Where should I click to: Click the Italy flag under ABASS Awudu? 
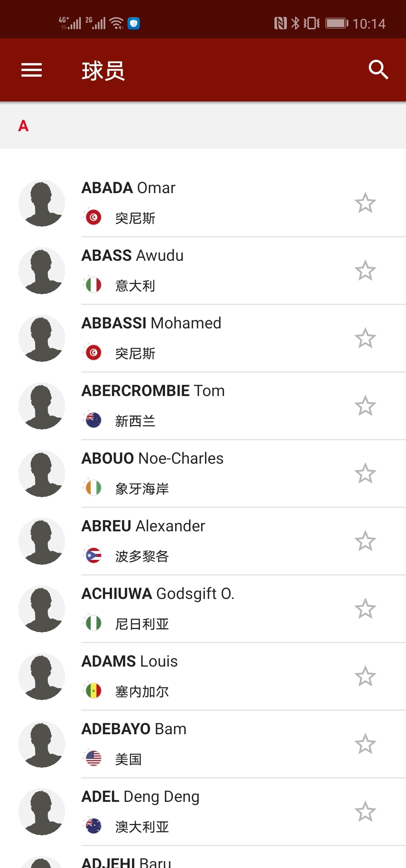(x=93, y=285)
